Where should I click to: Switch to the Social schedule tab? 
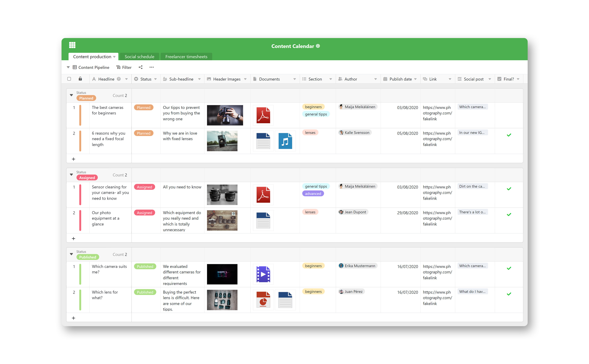click(x=139, y=56)
